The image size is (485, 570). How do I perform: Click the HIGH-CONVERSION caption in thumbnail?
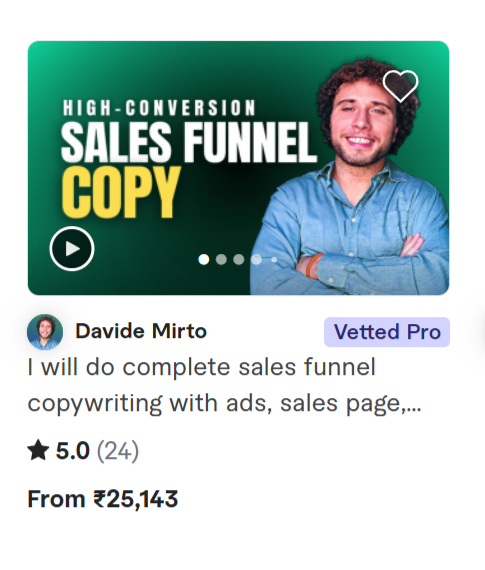coord(159,108)
